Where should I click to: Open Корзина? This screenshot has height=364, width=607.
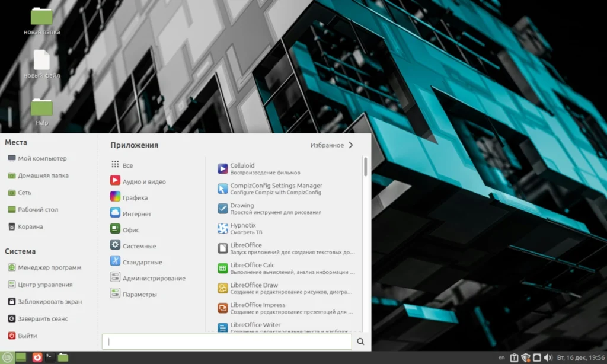point(25,226)
